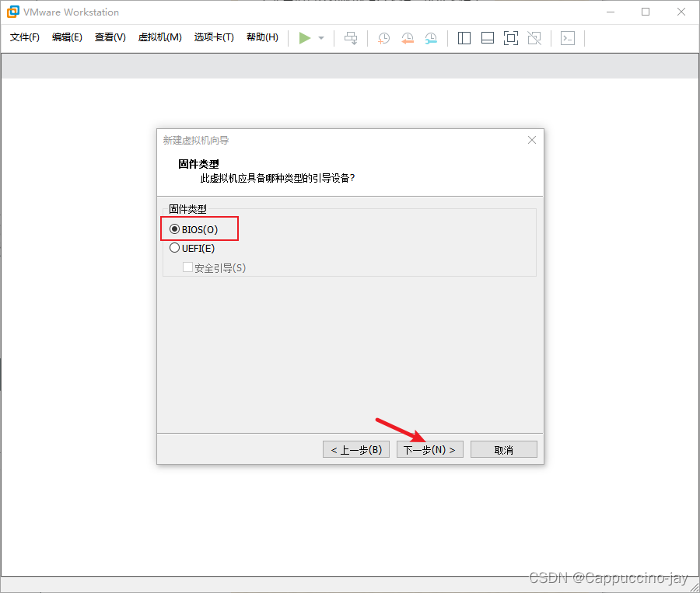Click the 下一步(N) next button

point(429,450)
